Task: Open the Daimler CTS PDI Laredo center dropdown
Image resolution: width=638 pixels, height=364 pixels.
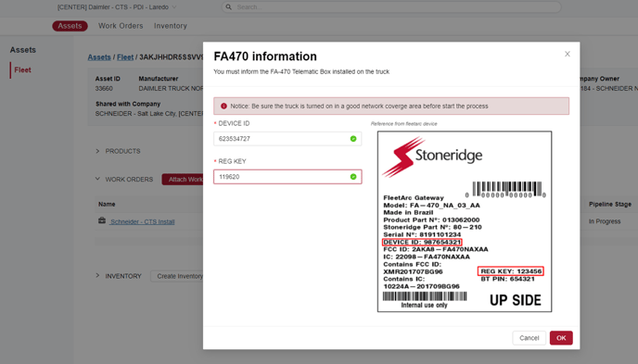Action: click(117, 6)
